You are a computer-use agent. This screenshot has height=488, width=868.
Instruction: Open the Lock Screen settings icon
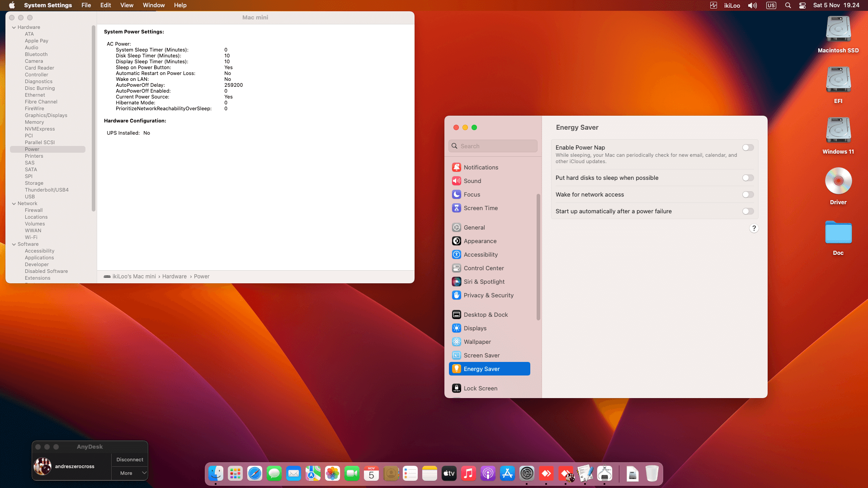click(457, 388)
